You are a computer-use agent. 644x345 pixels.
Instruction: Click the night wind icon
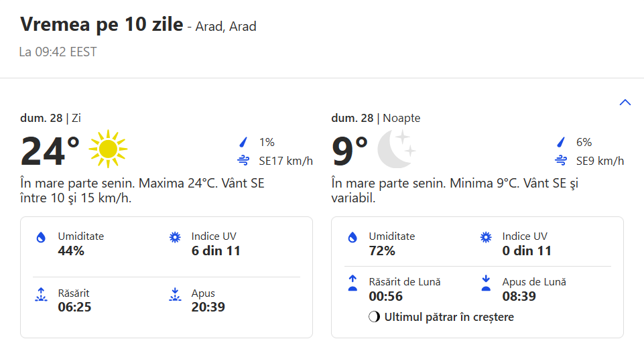[561, 161]
